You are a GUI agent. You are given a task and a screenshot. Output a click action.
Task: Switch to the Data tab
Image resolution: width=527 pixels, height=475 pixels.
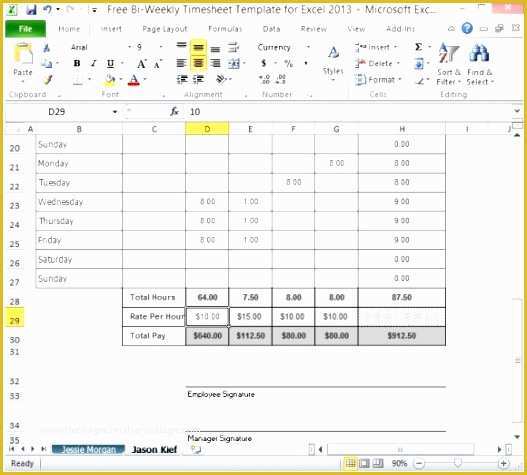coord(272,29)
